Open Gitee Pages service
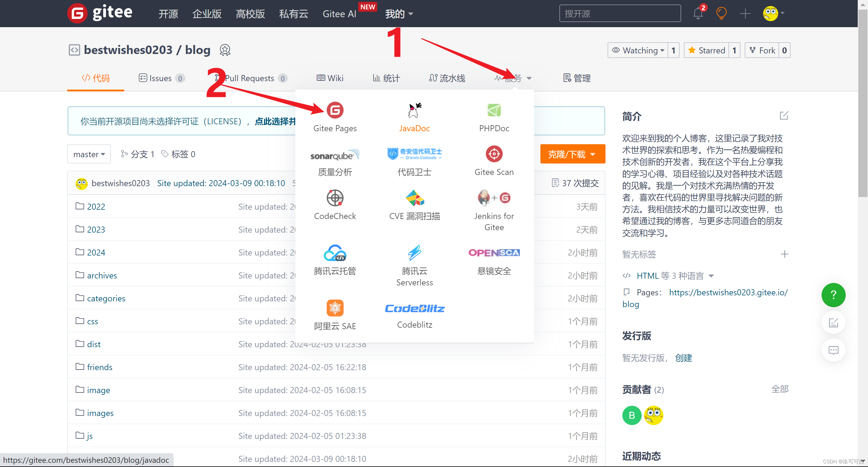Screen dimensions: 868x467 (335, 117)
